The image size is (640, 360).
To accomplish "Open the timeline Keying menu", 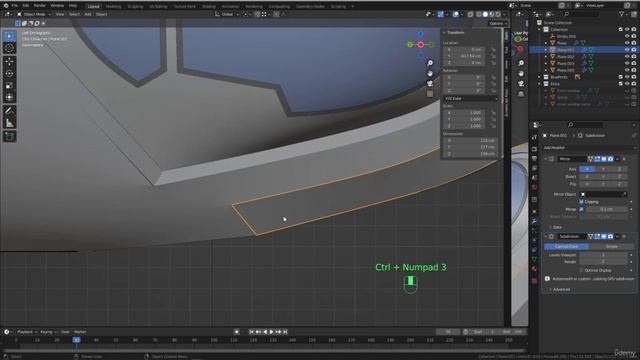I will [48, 332].
